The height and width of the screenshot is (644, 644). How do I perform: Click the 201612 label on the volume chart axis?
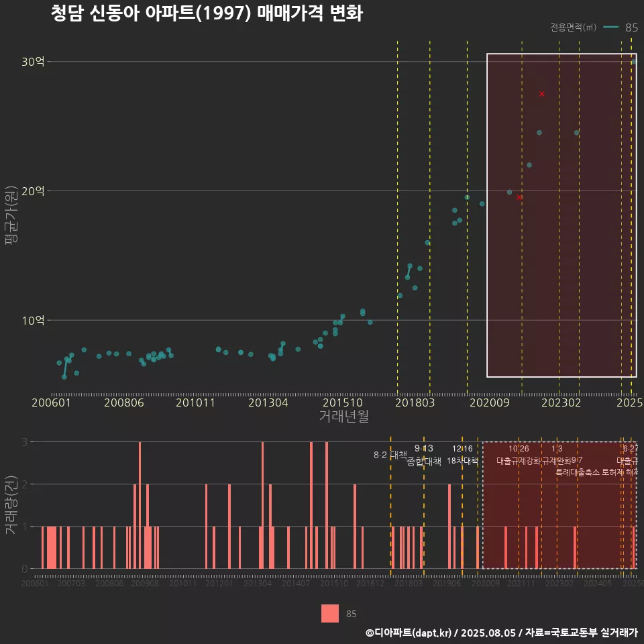(x=370, y=583)
